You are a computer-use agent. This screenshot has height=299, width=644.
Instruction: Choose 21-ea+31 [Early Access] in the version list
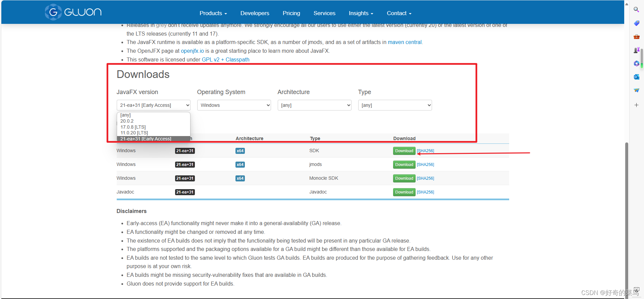click(x=154, y=139)
